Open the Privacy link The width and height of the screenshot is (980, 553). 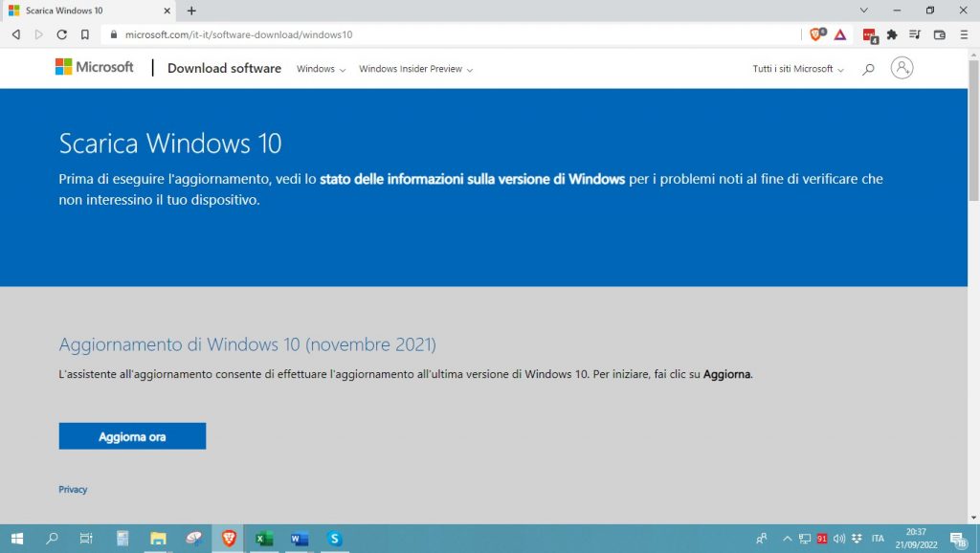click(x=73, y=489)
